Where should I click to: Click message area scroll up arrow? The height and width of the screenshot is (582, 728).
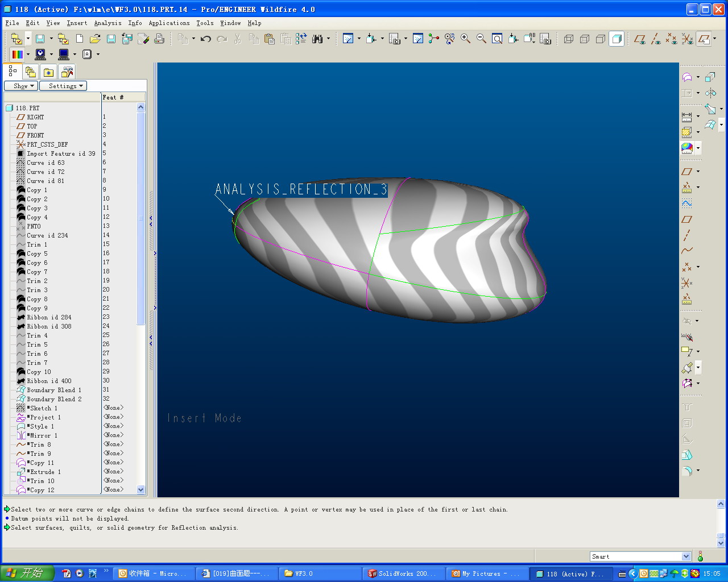click(721, 504)
